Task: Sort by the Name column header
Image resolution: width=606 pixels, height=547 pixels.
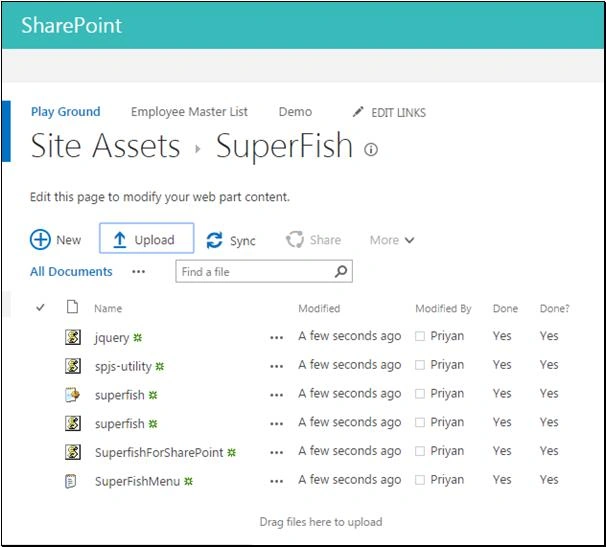Action: pyautogui.click(x=108, y=308)
